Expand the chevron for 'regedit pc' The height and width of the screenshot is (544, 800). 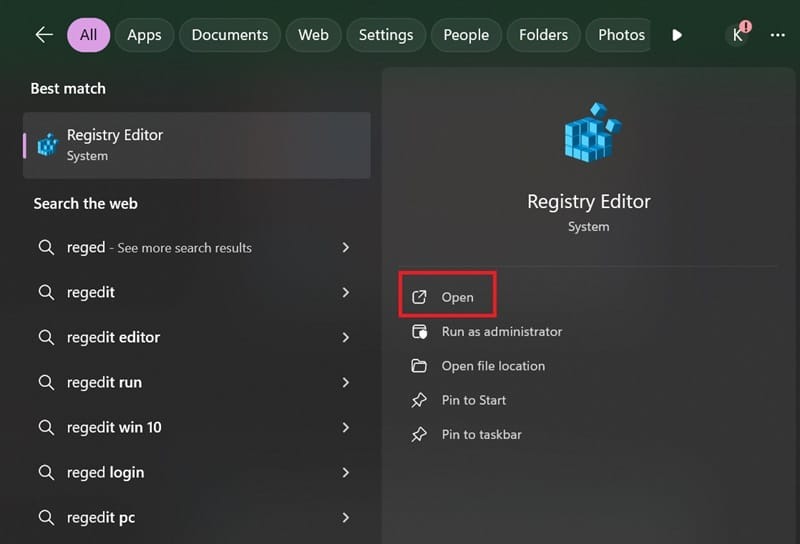click(346, 517)
